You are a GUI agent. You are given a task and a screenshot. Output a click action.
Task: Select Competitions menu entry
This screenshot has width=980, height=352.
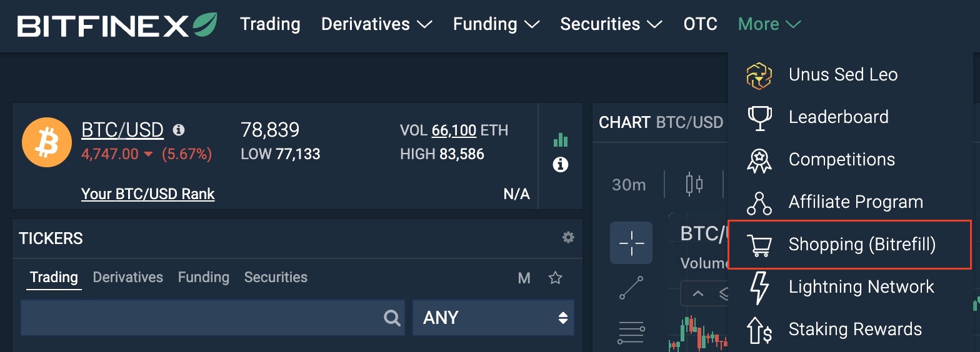850,160
